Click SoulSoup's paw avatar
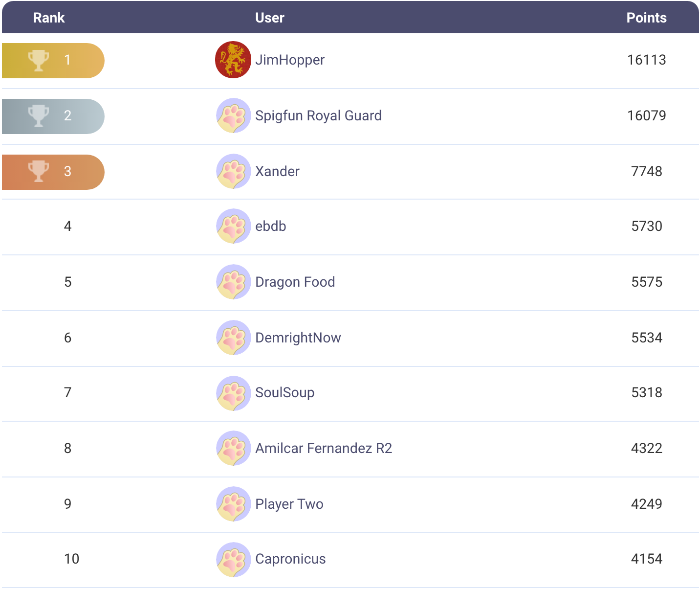The height and width of the screenshot is (590, 700). tap(233, 393)
